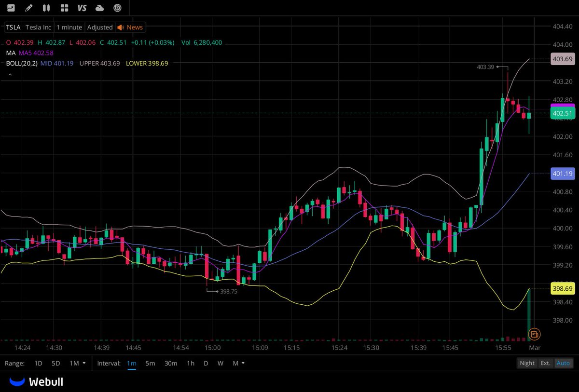The image size is (579, 392).
Task: Select the pencil drawing tool
Action: [28, 8]
